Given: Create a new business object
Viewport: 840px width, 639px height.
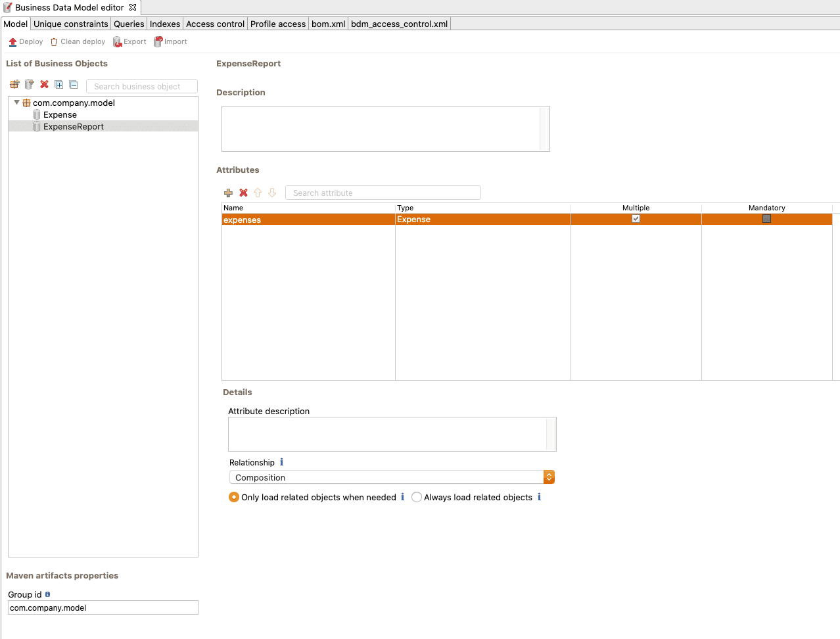Looking at the screenshot, I should click(x=29, y=84).
